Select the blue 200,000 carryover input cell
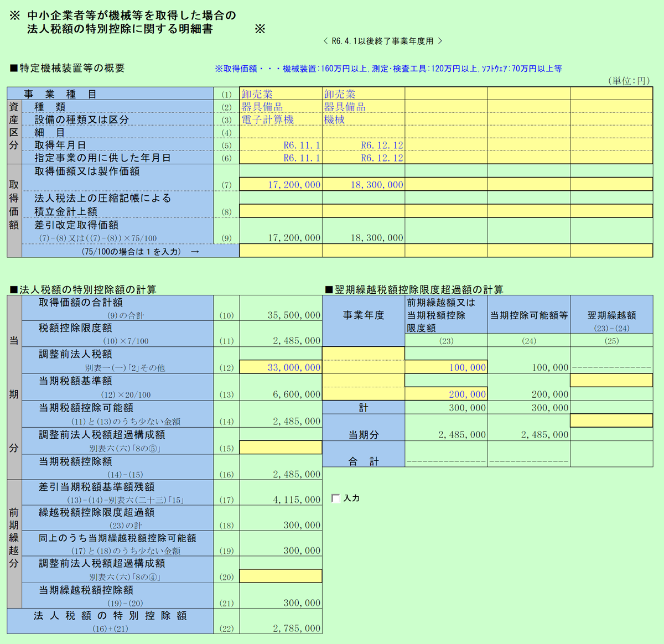 [446, 394]
